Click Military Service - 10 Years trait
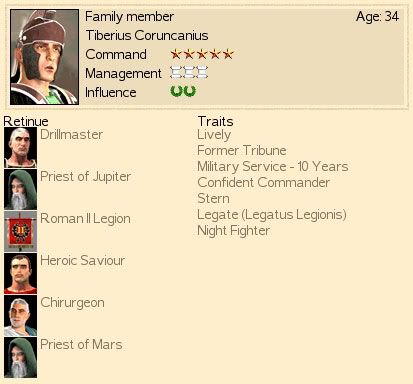 coord(273,166)
